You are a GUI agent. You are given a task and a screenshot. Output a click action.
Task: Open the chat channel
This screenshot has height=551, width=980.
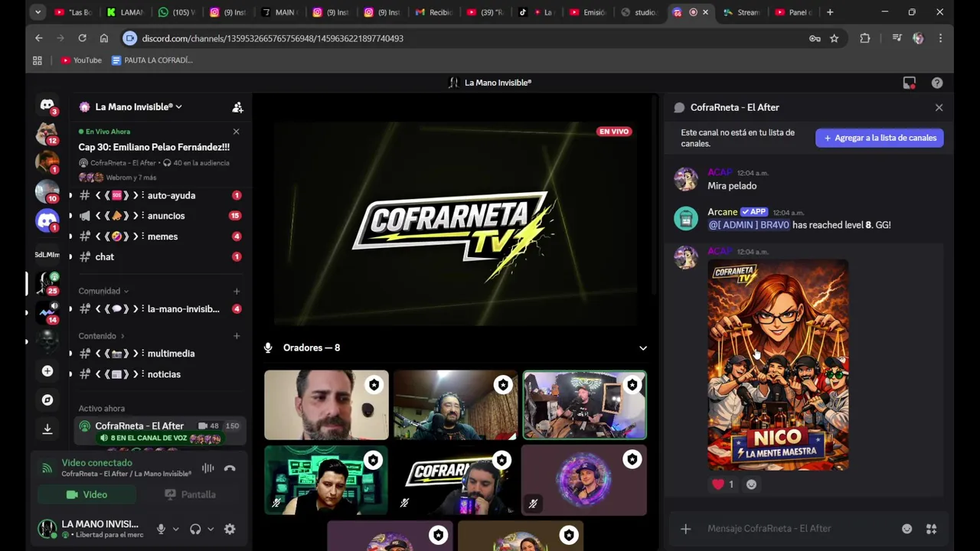point(159,257)
